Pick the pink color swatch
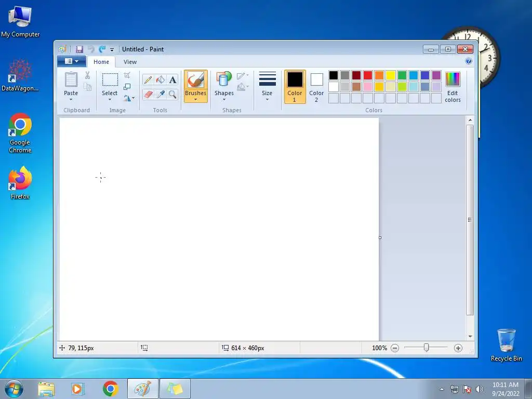The height and width of the screenshot is (399, 532). tap(368, 87)
